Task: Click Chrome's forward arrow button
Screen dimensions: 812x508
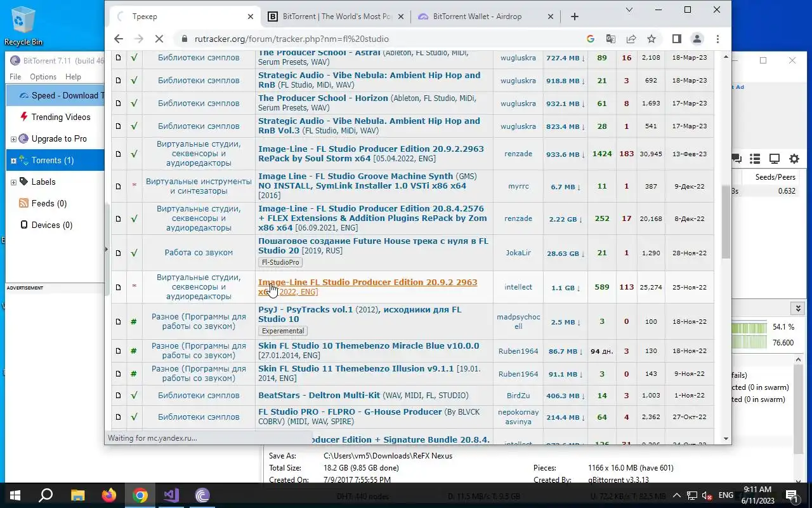Action: point(139,39)
